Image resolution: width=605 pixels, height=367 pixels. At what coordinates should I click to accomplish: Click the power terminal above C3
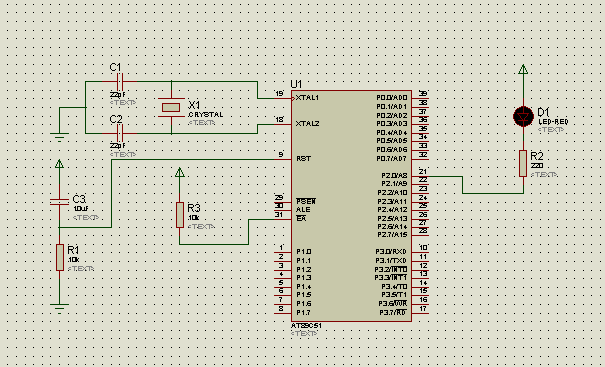click(59, 164)
